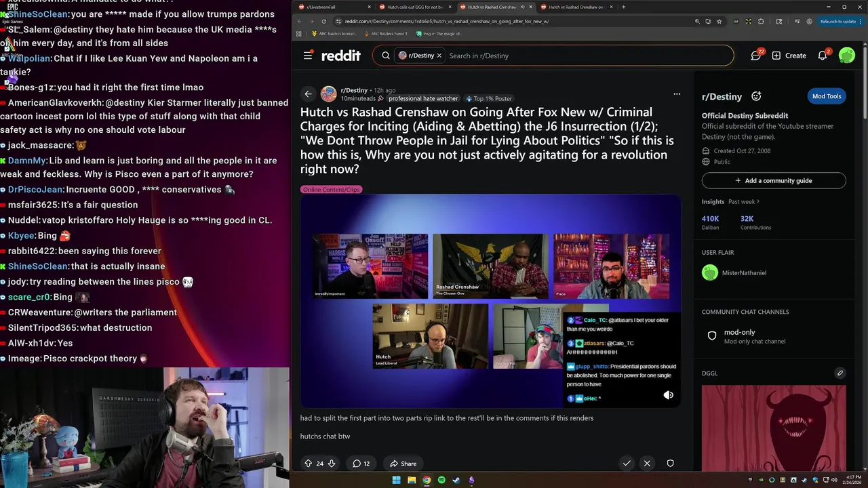Play the Hutch vs Rashad video
The height and width of the screenshot is (488, 868).
point(491,302)
